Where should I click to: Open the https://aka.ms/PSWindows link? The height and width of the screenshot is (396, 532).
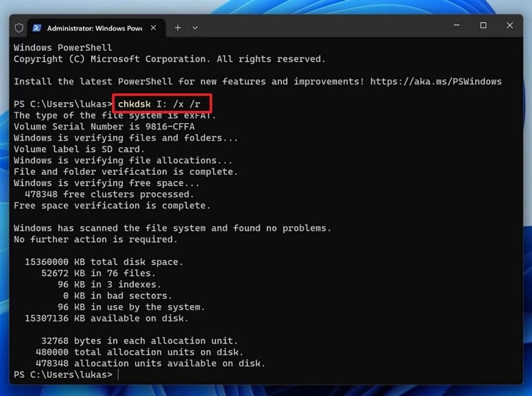click(436, 81)
